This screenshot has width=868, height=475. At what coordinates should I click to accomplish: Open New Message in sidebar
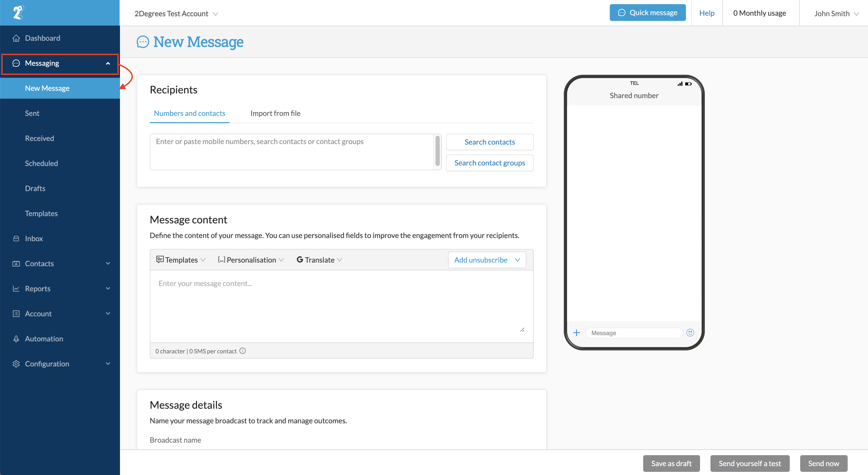tap(60, 88)
